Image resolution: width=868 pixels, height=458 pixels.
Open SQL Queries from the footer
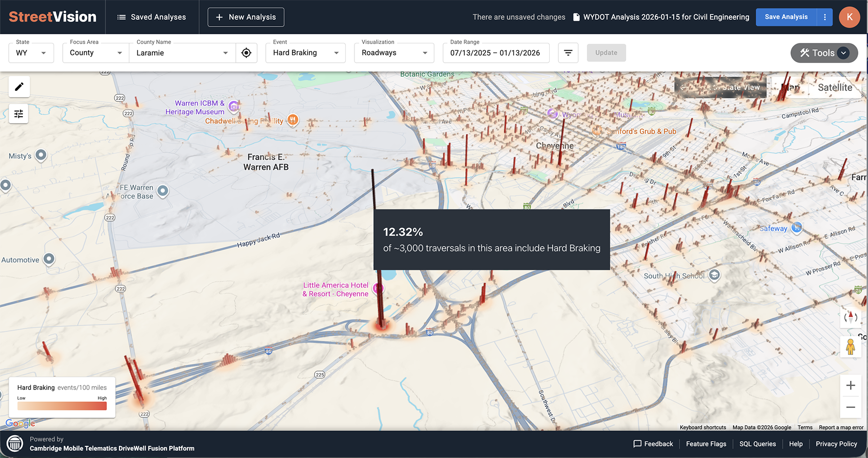758,444
